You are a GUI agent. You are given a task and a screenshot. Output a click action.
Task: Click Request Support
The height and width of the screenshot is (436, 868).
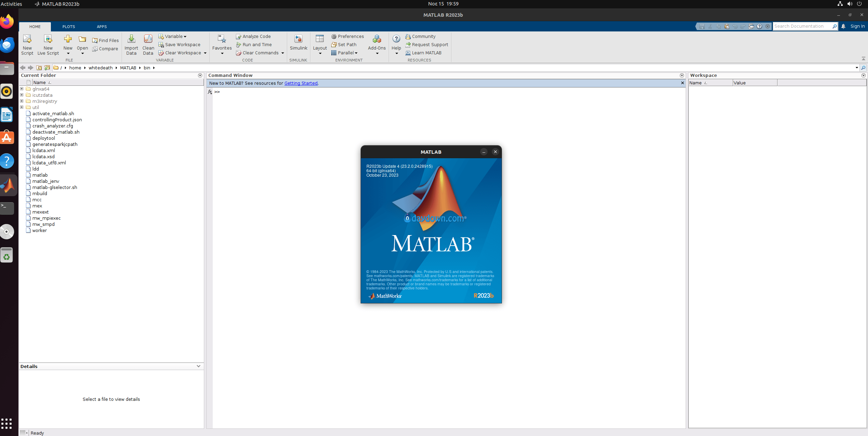(x=427, y=44)
